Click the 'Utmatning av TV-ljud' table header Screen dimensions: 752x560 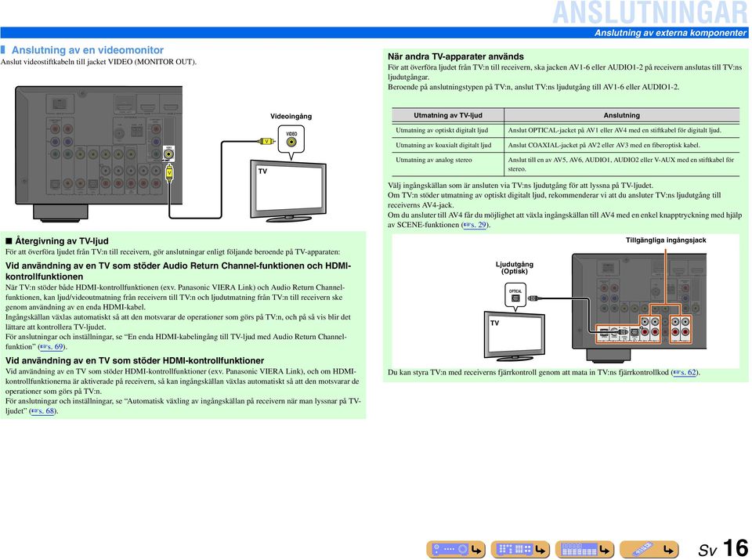(x=448, y=115)
